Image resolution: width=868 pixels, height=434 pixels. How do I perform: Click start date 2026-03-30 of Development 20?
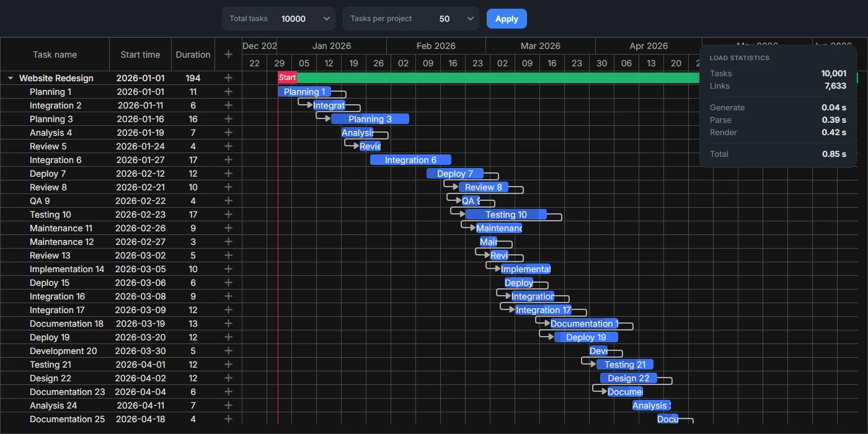tap(140, 351)
